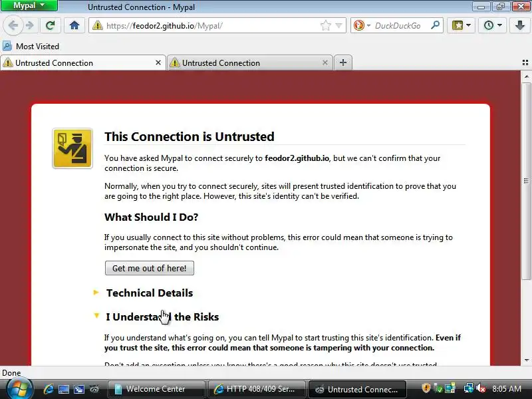Click the network tray icon
The image size is (532, 399).
469,388
